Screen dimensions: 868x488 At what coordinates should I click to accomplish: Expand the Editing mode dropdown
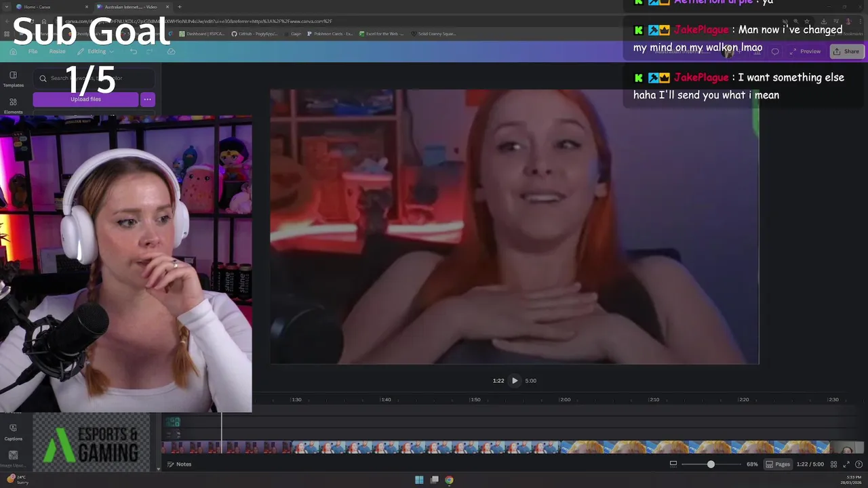[x=96, y=52]
